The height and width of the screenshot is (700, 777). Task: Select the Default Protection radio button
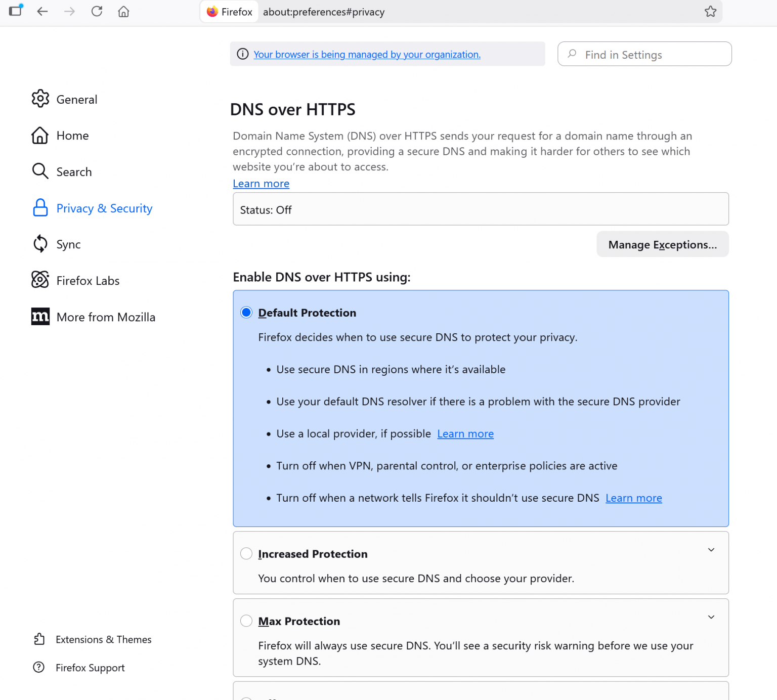[x=246, y=312]
